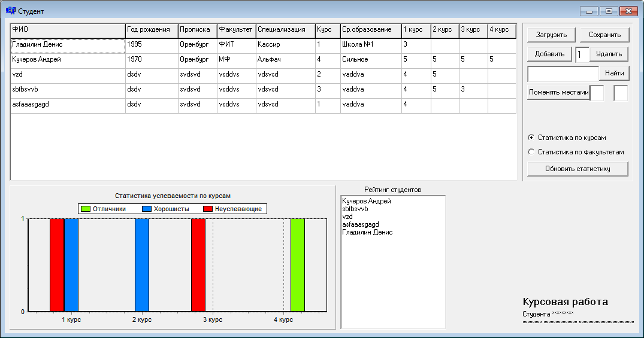644x338 pixels.
Task: Select the Кучеров Андрей table cell
Action: 68,60
